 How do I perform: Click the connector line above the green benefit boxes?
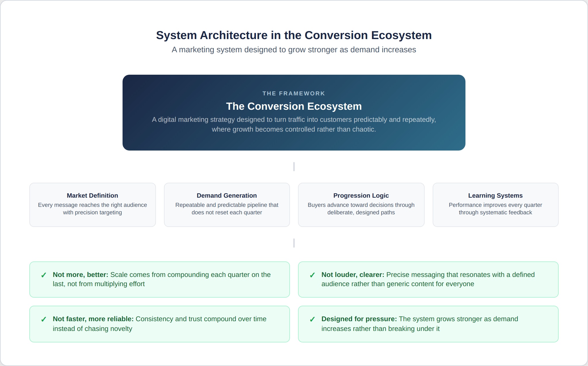coord(294,243)
